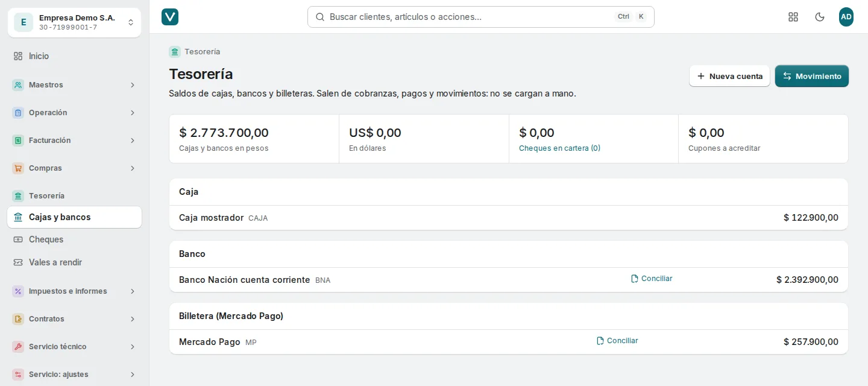Toggle dark mode moon icon

[x=820, y=17]
